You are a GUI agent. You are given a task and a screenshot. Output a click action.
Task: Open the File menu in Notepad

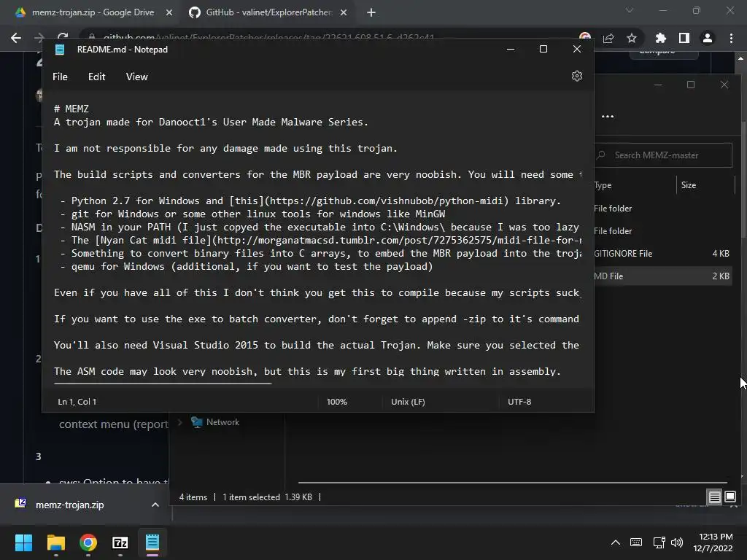60,77
